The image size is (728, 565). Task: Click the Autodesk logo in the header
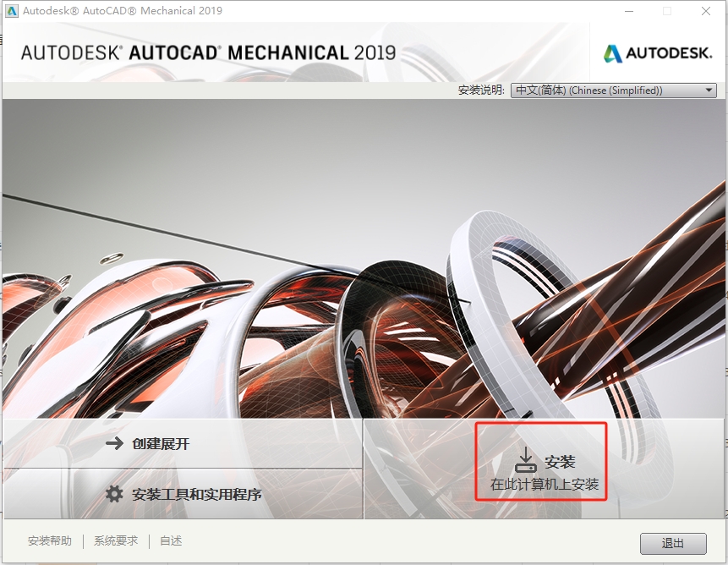(657, 53)
